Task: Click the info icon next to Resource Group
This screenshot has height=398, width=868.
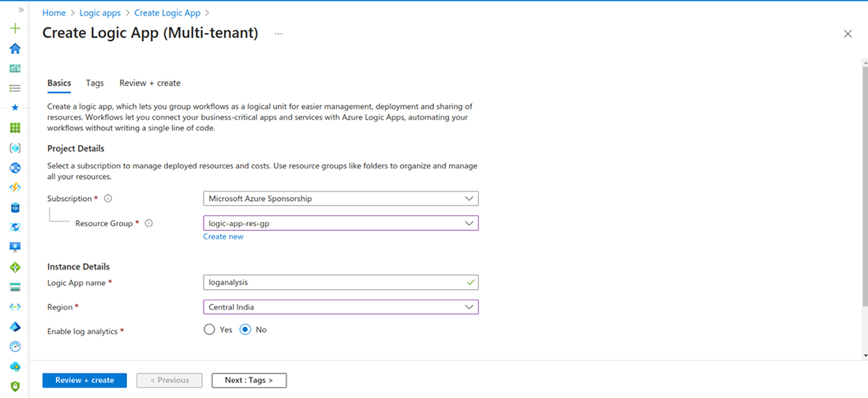Action: [148, 223]
